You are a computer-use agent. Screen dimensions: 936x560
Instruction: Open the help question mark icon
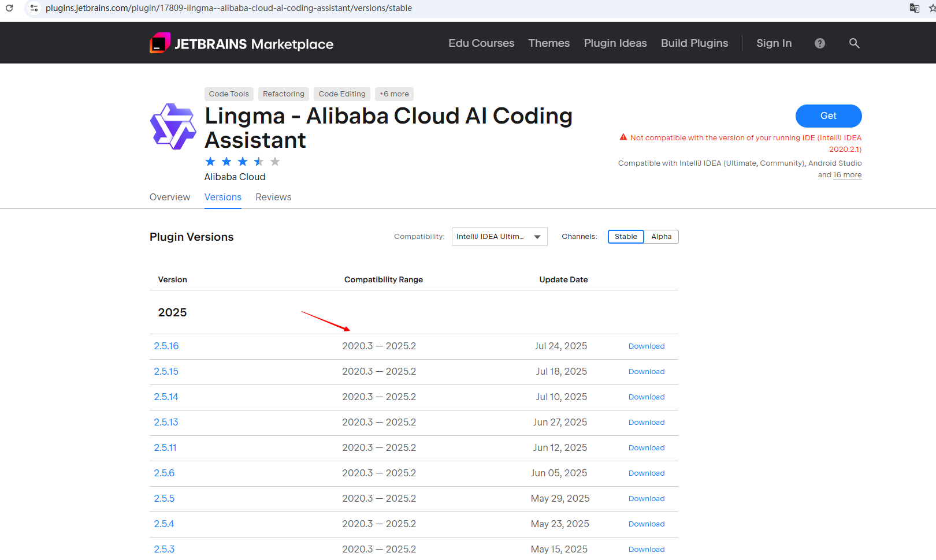(x=820, y=43)
